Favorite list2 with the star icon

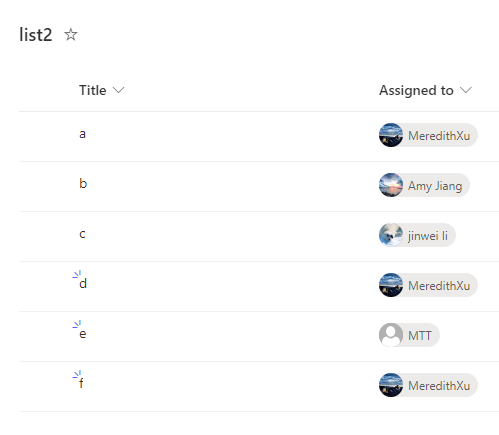tap(71, 35)
